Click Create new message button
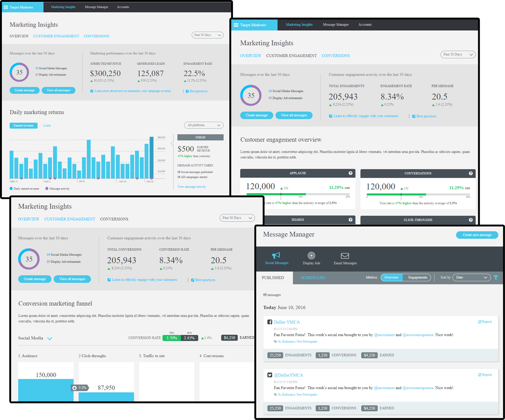Viewport: 505px width, 420px height. click(477, 235)
